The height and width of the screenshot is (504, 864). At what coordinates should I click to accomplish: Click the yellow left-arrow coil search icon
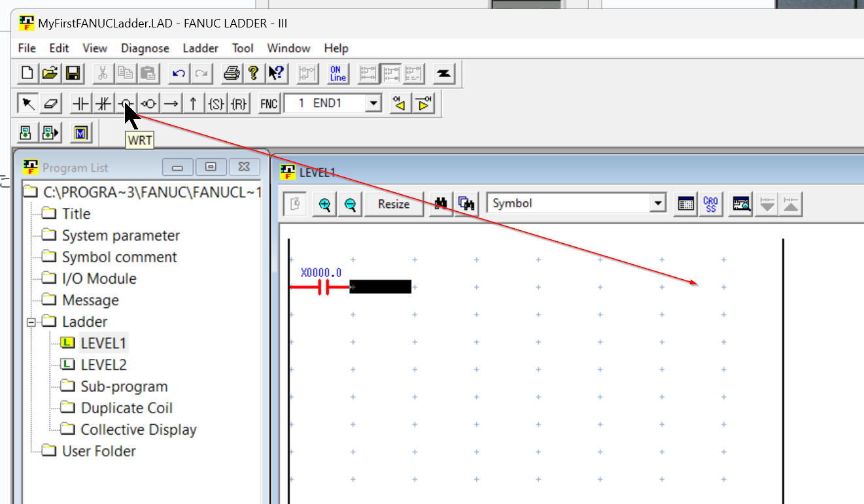click(x=399, y=103)
